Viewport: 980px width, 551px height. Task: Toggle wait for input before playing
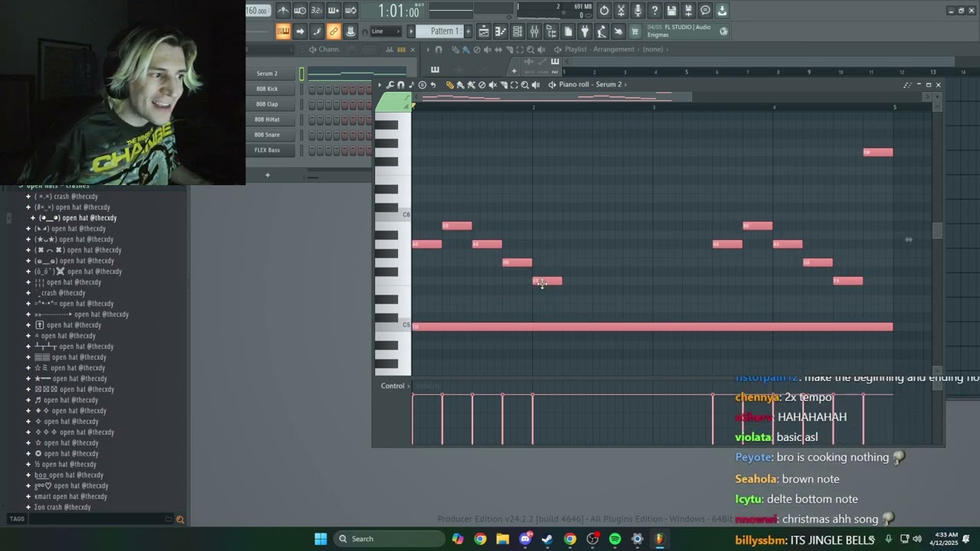[300, 11]
